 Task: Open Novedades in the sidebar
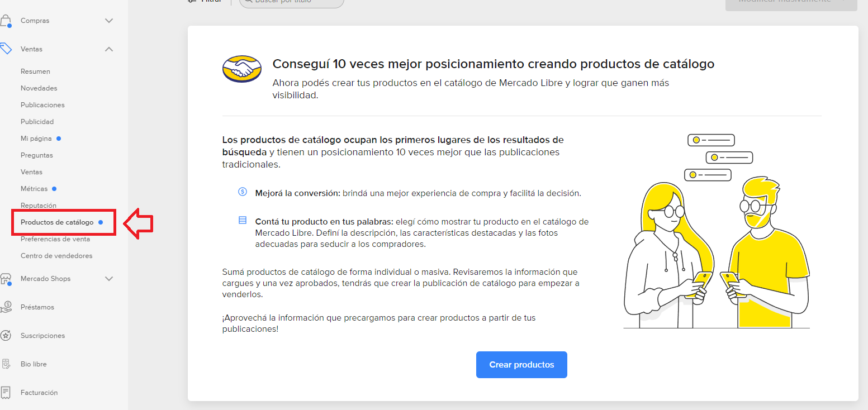[39, 88]
